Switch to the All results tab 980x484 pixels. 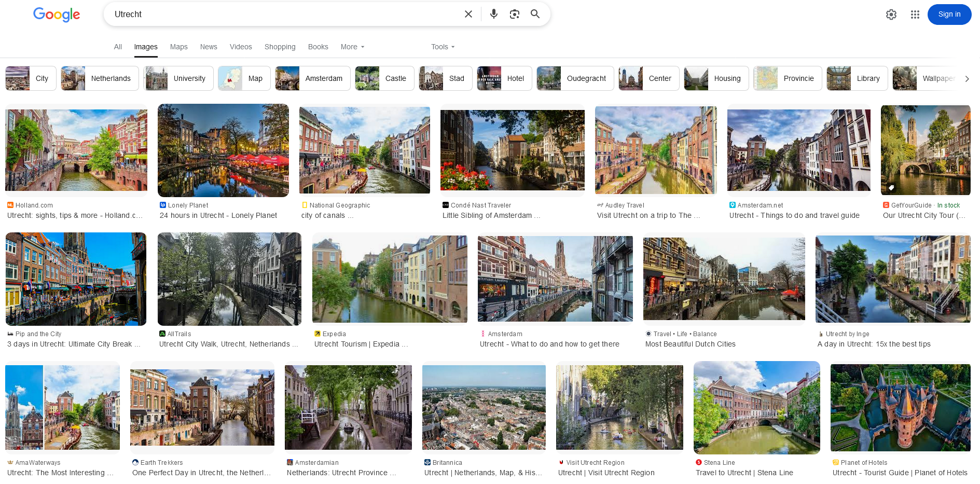(x=118, y=47)
